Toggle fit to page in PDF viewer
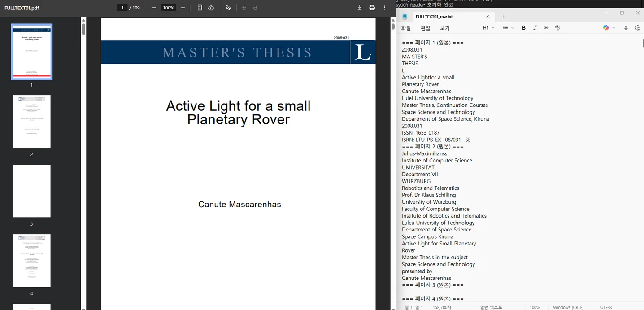The height and width of the screenshot is (310, 644). pos(200,8)
